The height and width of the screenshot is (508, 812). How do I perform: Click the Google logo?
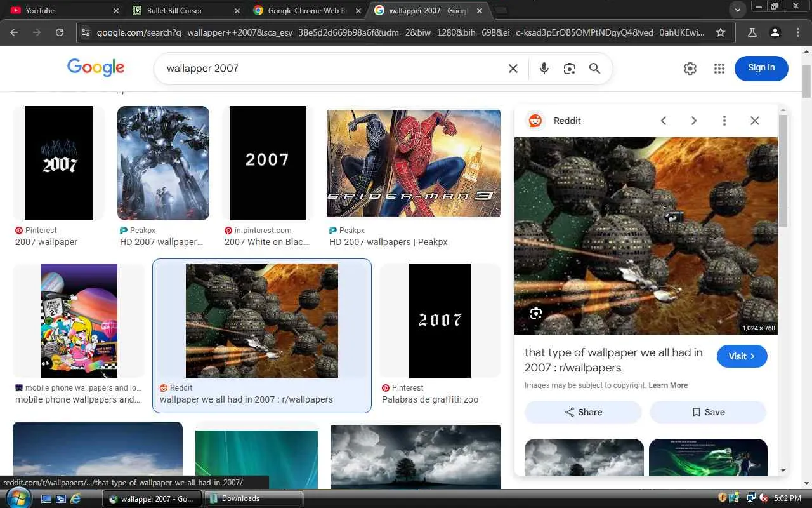click(96, 68)
